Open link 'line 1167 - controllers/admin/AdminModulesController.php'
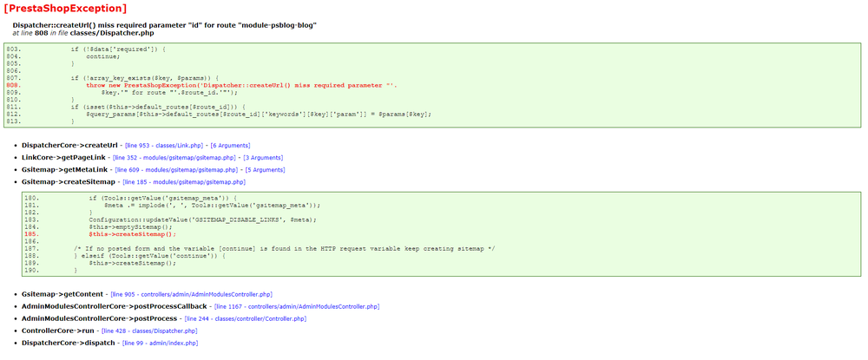868x360 pixels. [x=297, y=306]
